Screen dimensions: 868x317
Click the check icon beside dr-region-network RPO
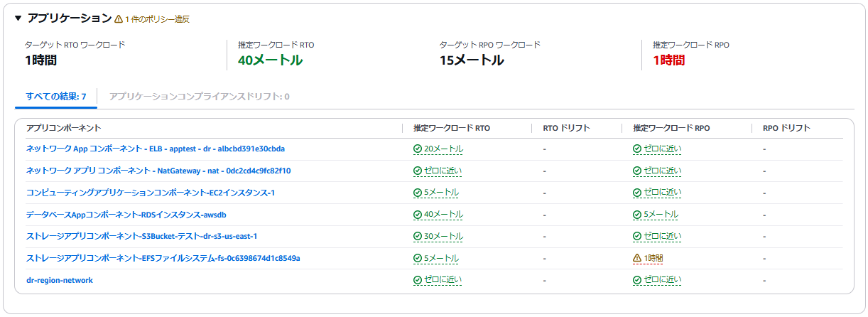coord(637,280)
